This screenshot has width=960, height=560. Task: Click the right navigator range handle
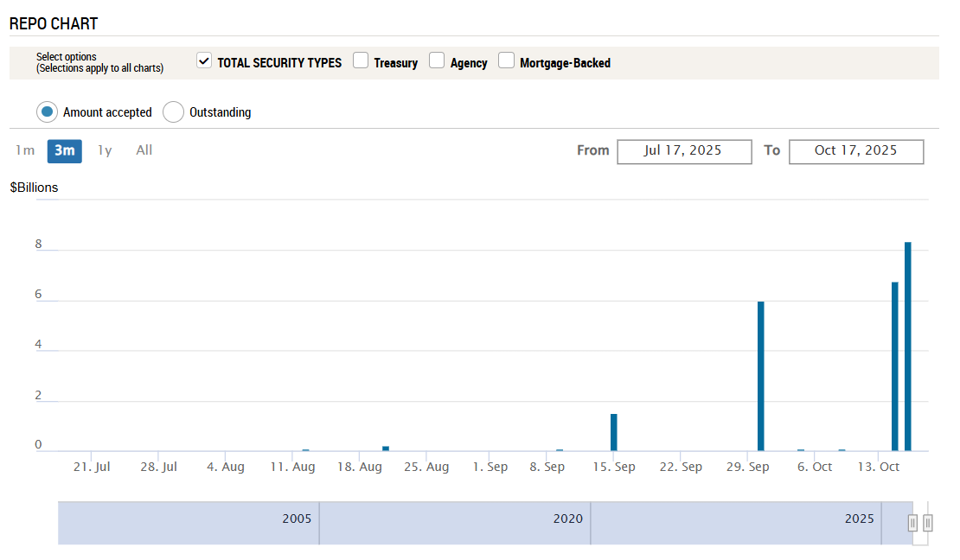928,523
